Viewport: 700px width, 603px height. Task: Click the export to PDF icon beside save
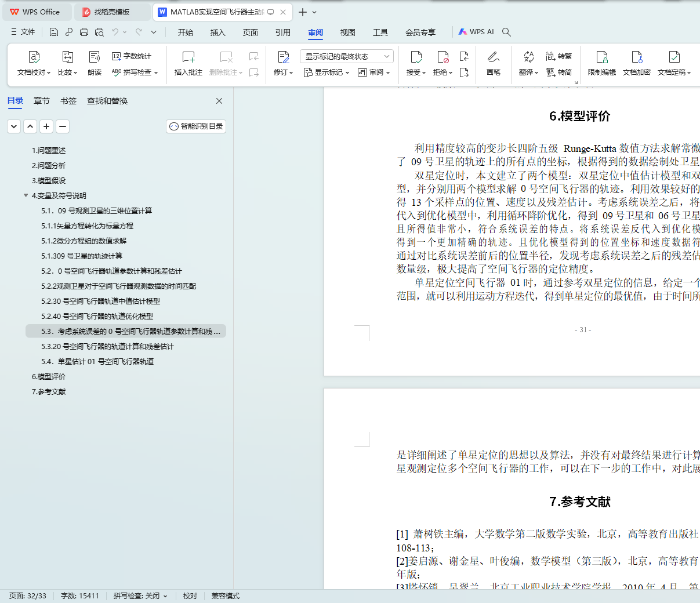[69, 32]
